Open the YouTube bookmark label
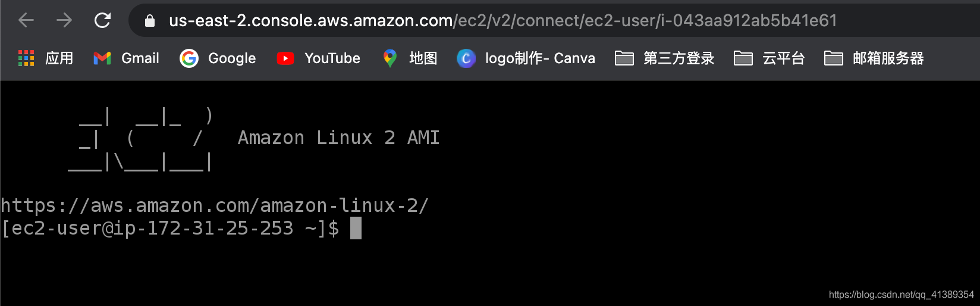Viewport: 980px width, 306px height. [332, 58]
